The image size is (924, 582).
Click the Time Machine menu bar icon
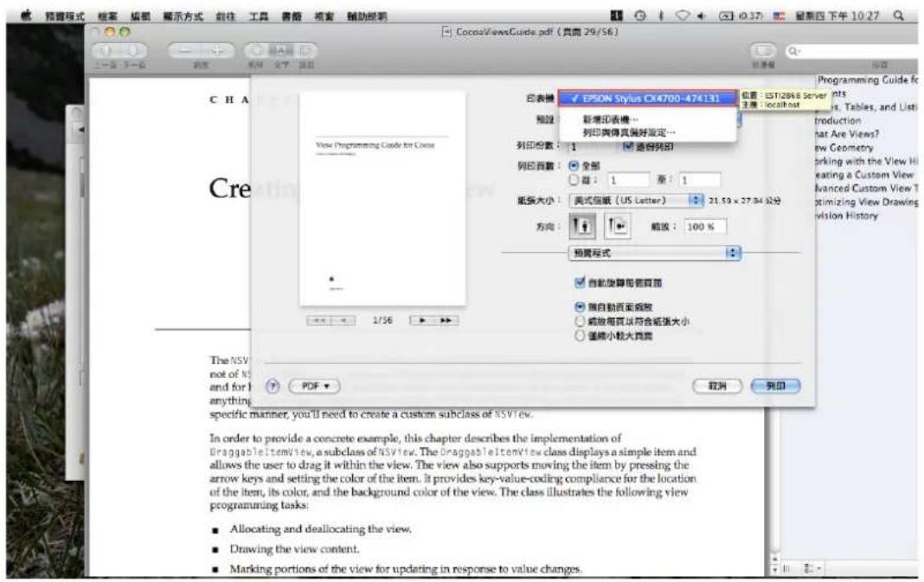pos(640,16)
